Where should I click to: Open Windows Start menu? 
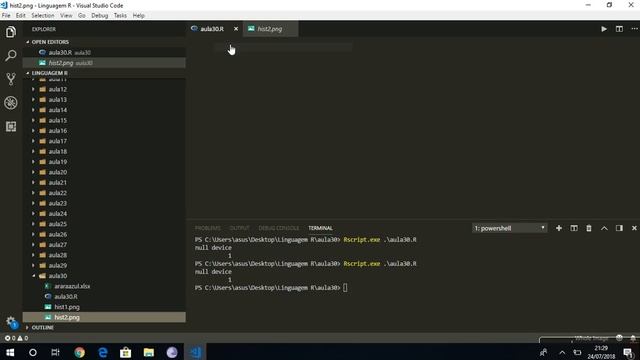tap(10, 352)
